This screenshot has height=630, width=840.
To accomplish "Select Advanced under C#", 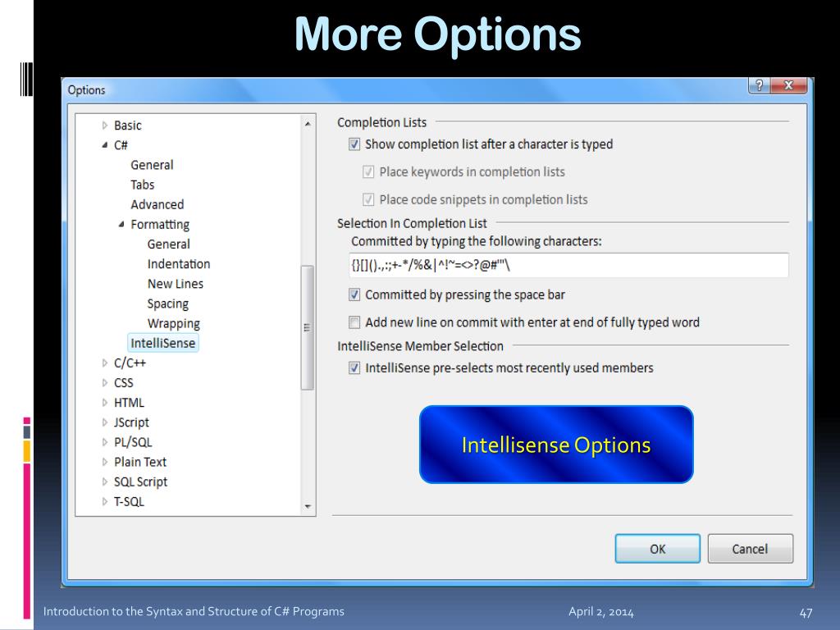I will pyautogui.click(x=157, y=204).
